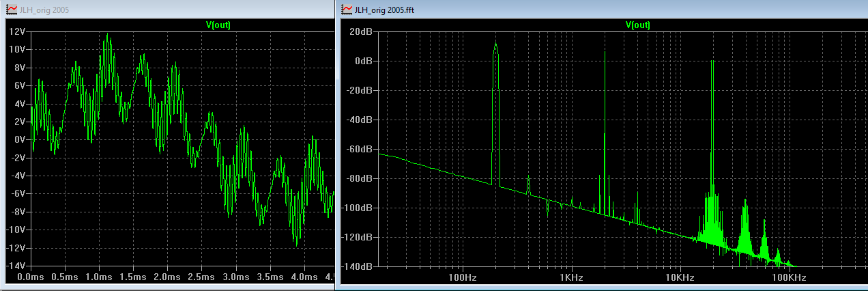
Task: Click the 10KHz label on the frequency axis
Action: coord(680,278)
